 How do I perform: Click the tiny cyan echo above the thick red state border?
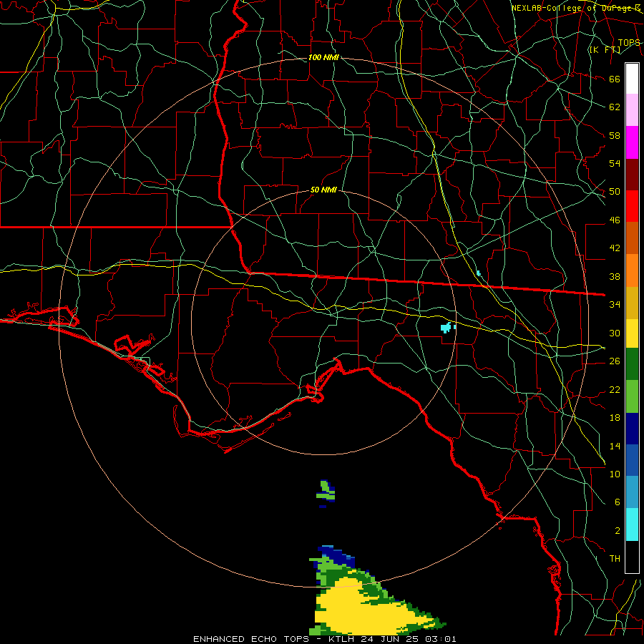coord(479,273)
